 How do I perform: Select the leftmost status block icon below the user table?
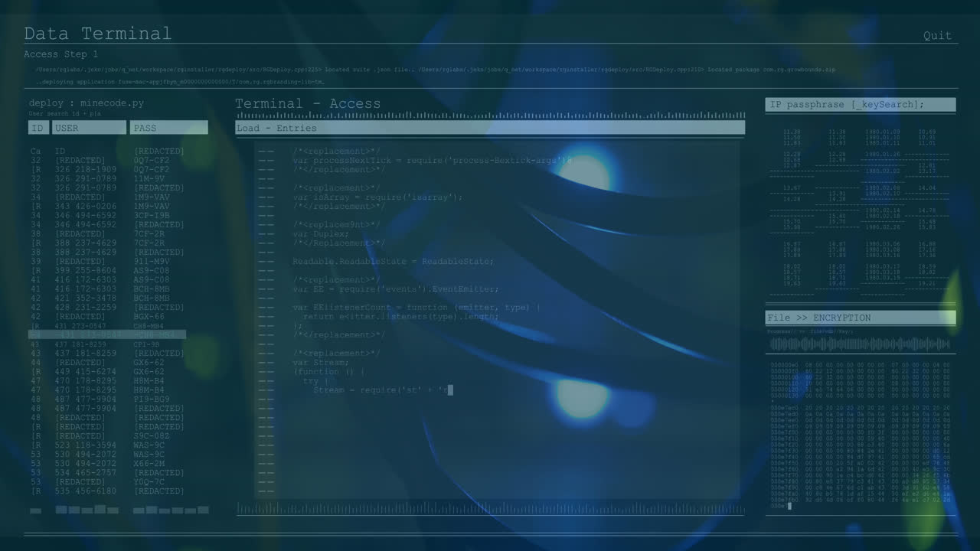click(36, 510)
